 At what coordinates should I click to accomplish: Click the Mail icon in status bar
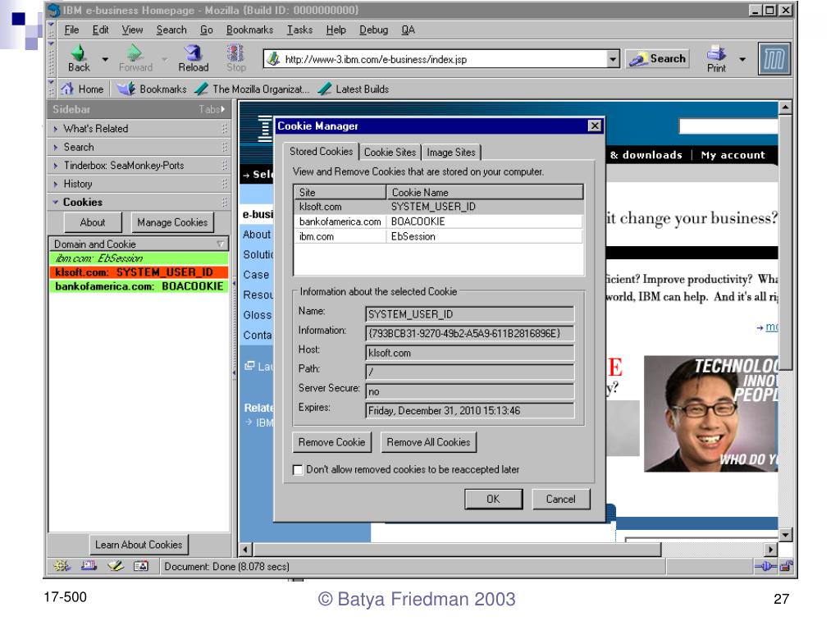89,566
